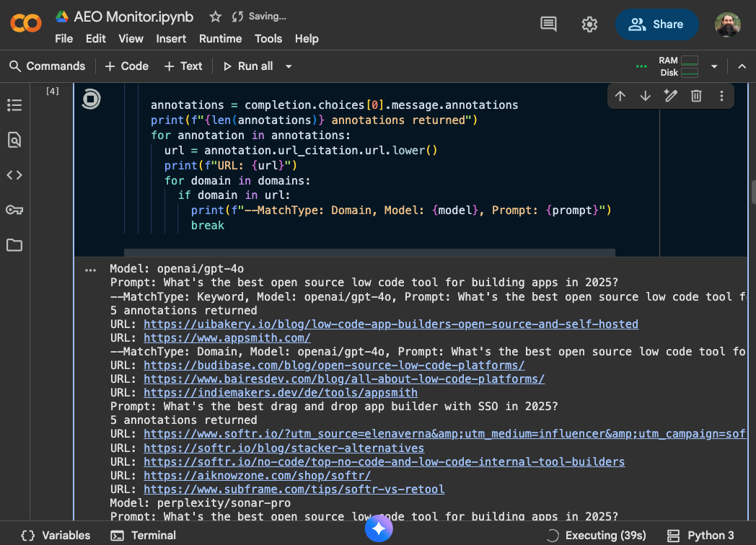Move the code cell down
756x545 pixels.
point(645,95)
